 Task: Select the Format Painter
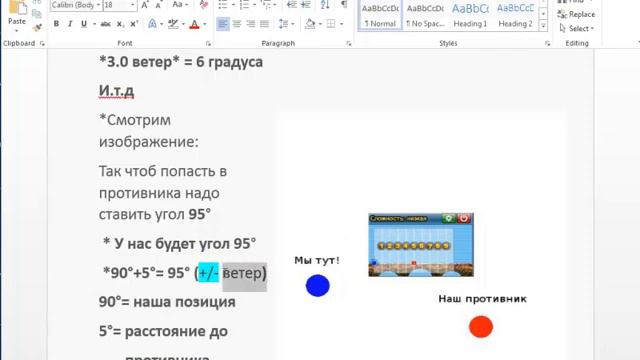37,28
